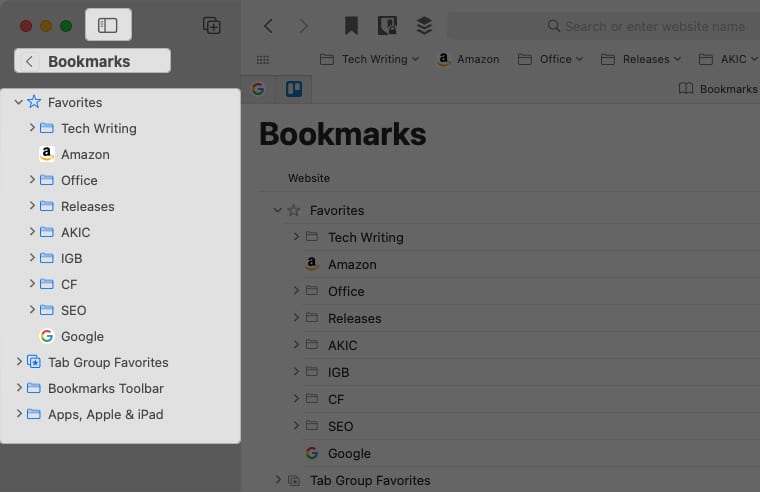
Task: Expand Apps, Apple & iPad folder
Action: (19, 414)
